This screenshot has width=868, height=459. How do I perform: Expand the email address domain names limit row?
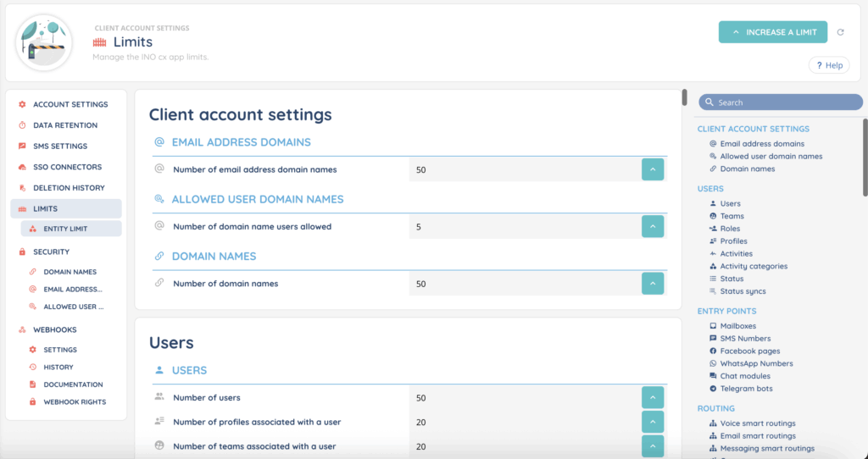pos(652,169)
